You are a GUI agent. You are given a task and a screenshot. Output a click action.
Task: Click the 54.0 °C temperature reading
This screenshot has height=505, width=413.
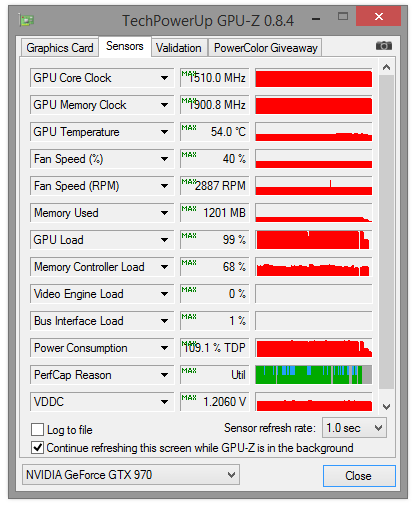(215, 132)
